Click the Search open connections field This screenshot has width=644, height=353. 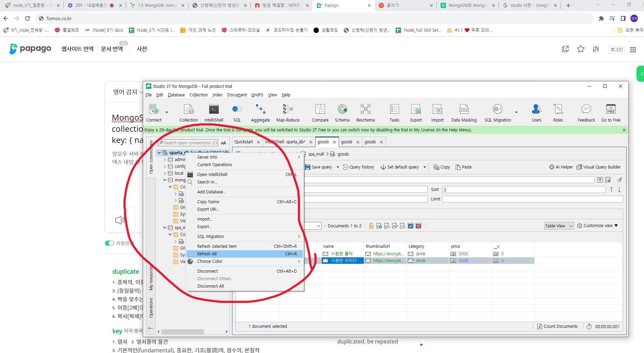[x=188, y=143]
